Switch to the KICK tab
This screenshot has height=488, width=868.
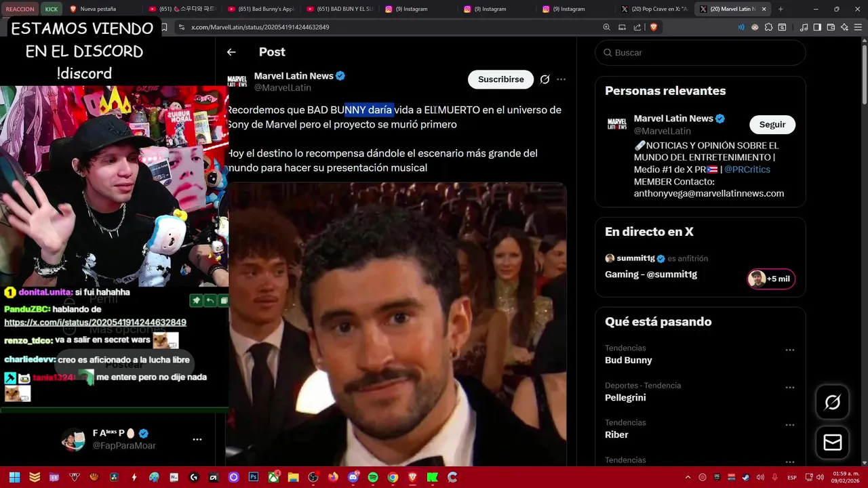[52, 9]
